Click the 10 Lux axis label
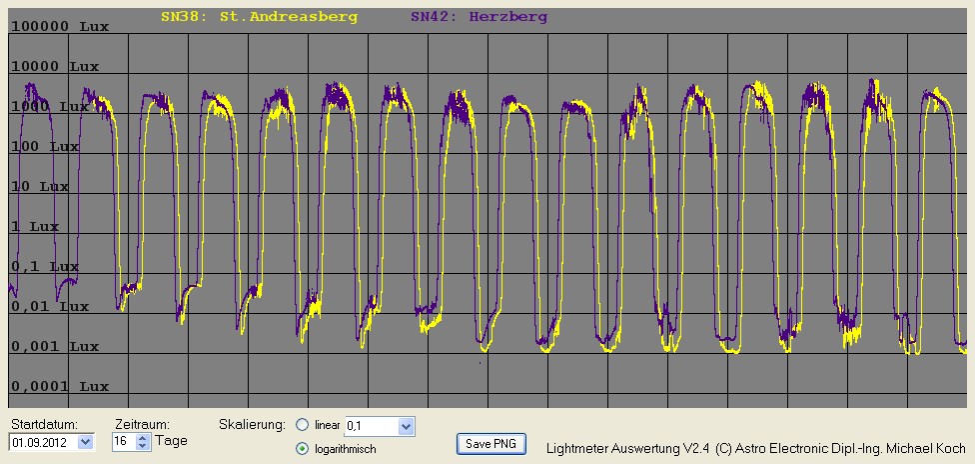This screenshot has width=980, height=476. (x=40, y=186)
